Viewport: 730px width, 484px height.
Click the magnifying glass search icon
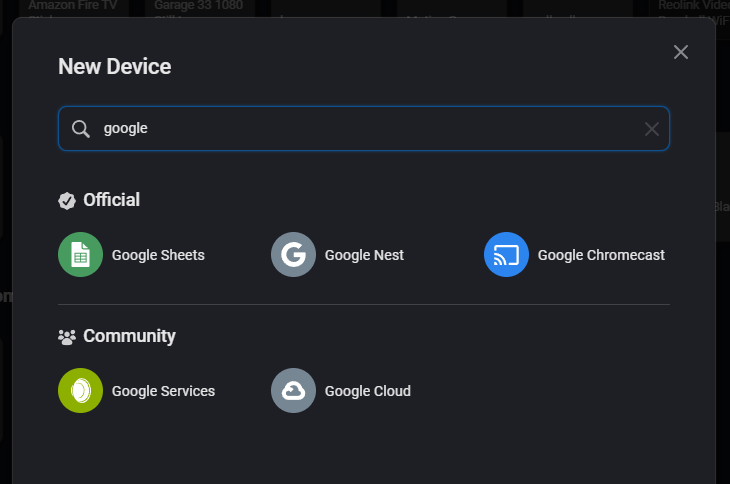click(81, 129)
